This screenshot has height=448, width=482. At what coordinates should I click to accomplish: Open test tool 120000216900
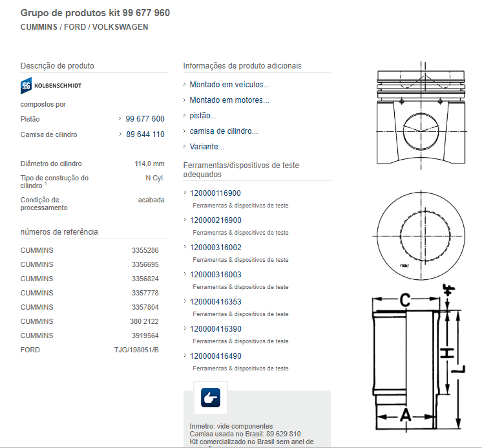click(215, 220)
